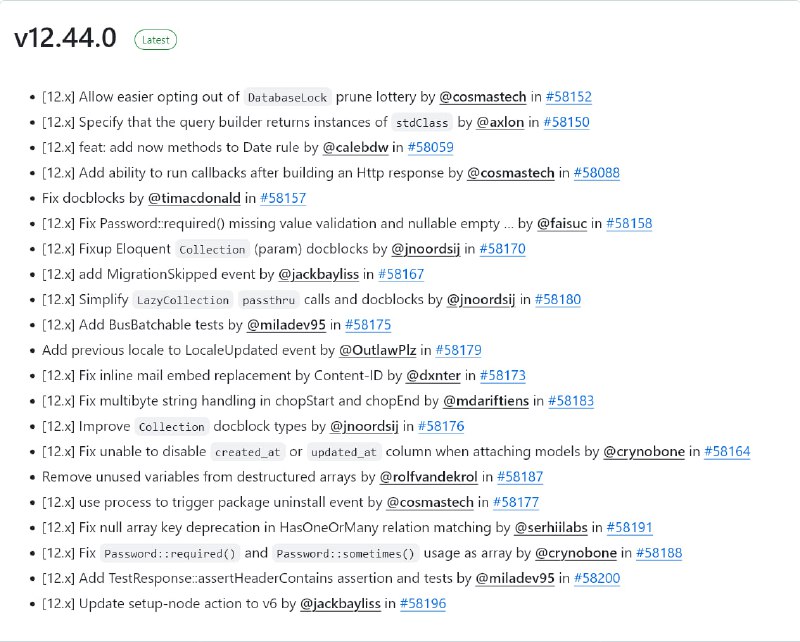
Task: Open pull request #58191 link
Action: coord(630,527)
